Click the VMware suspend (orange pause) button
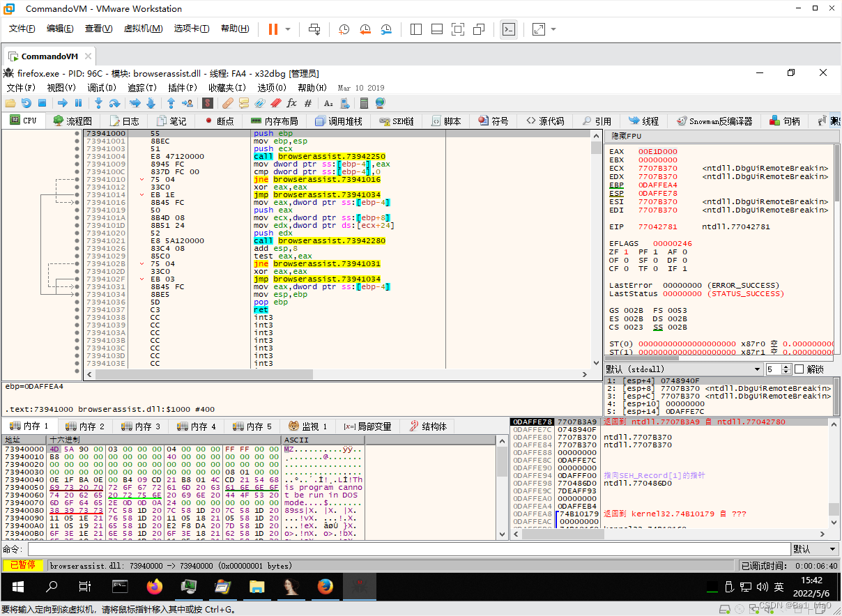This screenshot has width=842, height=616. pos(273,29)
